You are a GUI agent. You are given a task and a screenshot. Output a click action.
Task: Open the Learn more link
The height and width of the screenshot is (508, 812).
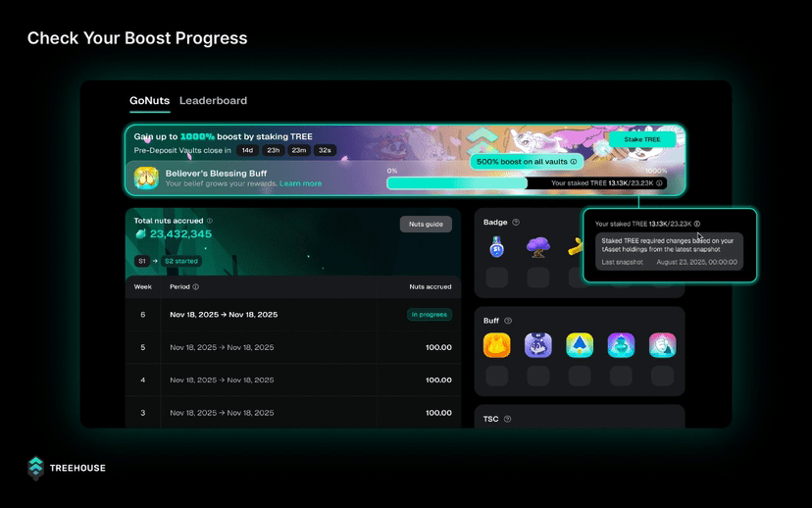point(300,183)
